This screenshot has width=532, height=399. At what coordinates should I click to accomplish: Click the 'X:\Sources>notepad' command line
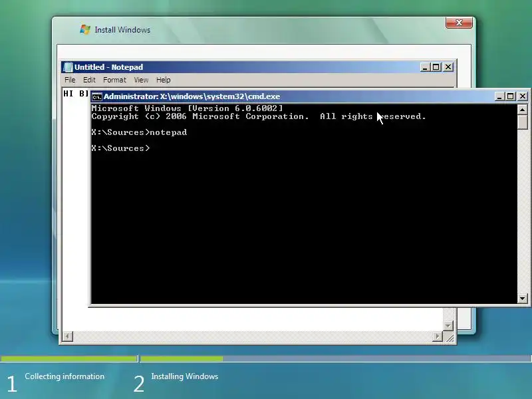click(x=139, y=132)
